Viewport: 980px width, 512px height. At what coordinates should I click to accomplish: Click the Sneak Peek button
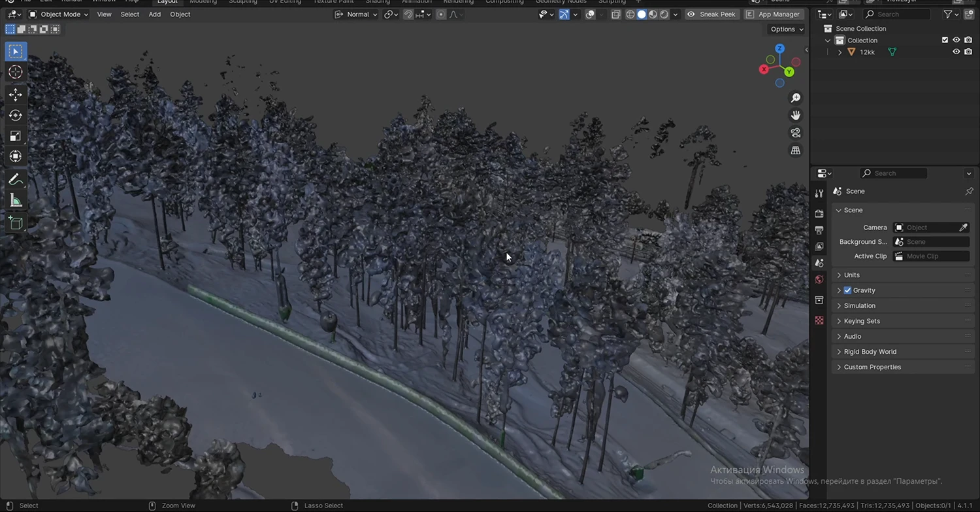pyautogui.click(x=711, y=14)
